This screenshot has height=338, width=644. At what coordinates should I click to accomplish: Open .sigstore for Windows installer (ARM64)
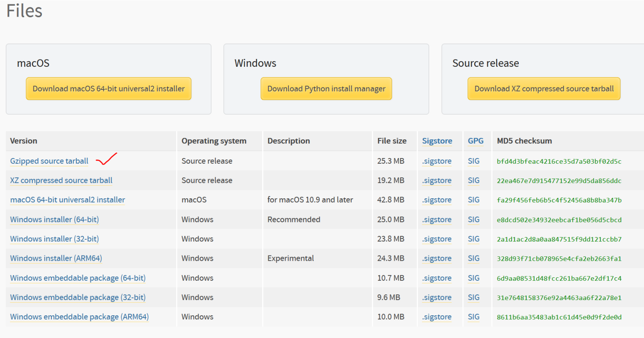click(437, 259)
